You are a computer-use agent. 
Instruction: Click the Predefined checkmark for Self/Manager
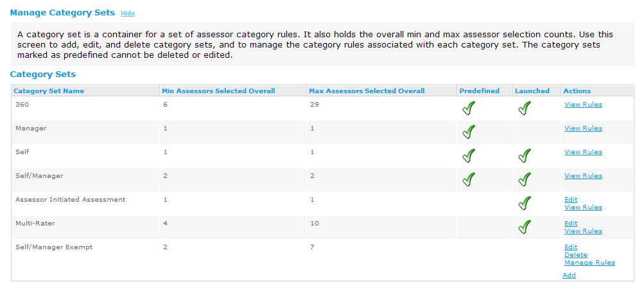click(x=468, y=180)
